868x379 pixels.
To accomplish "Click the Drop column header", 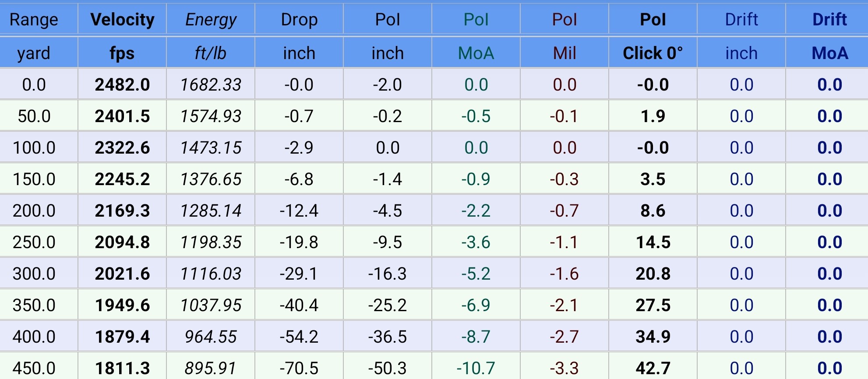I will (x=299, y=20).
